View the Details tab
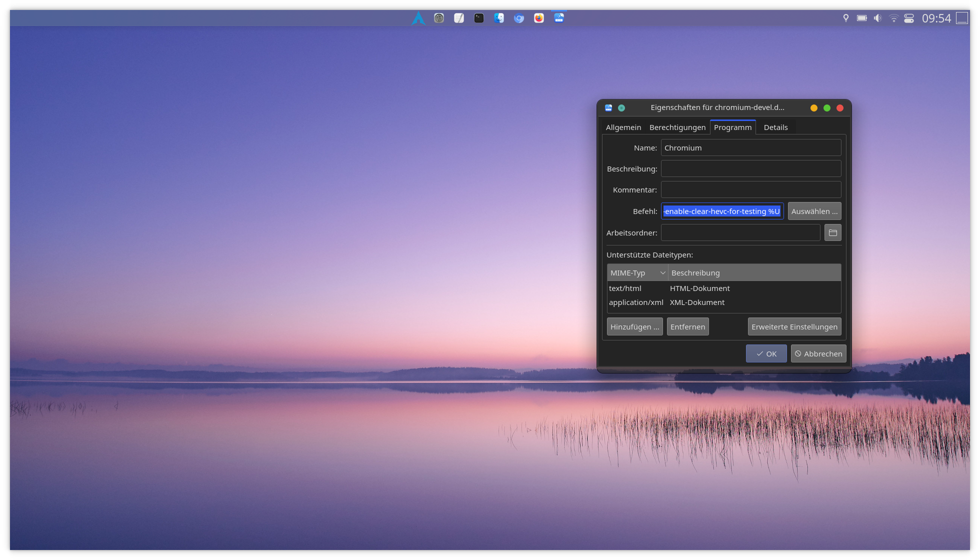This screenshot has width=980, height=560. pos(775,127)
